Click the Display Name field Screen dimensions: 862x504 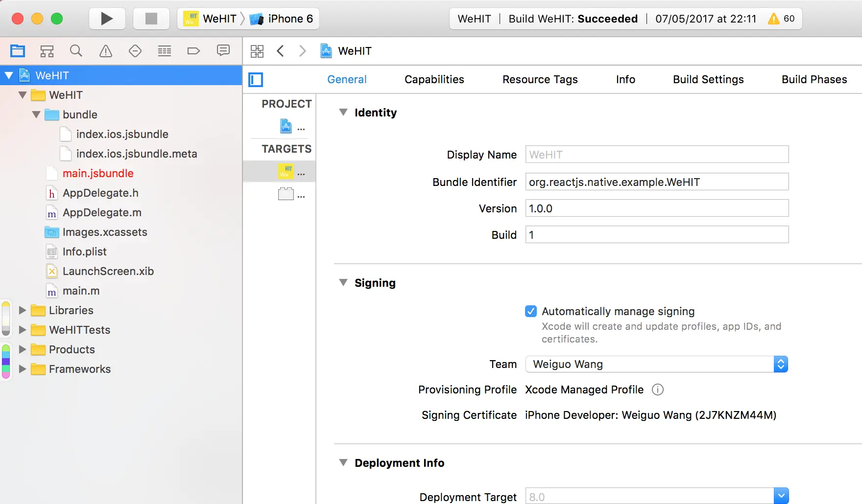pos(657,154)
